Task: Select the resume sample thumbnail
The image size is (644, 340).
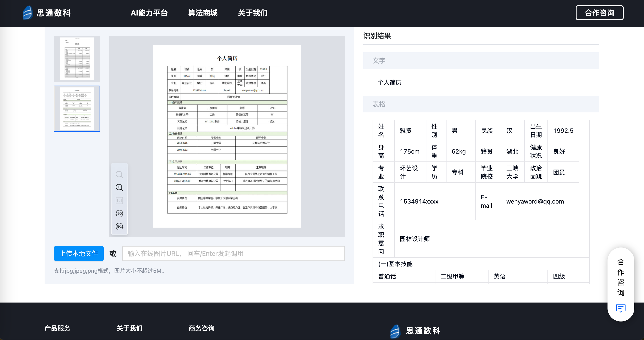Action: (x=77, y=108)
